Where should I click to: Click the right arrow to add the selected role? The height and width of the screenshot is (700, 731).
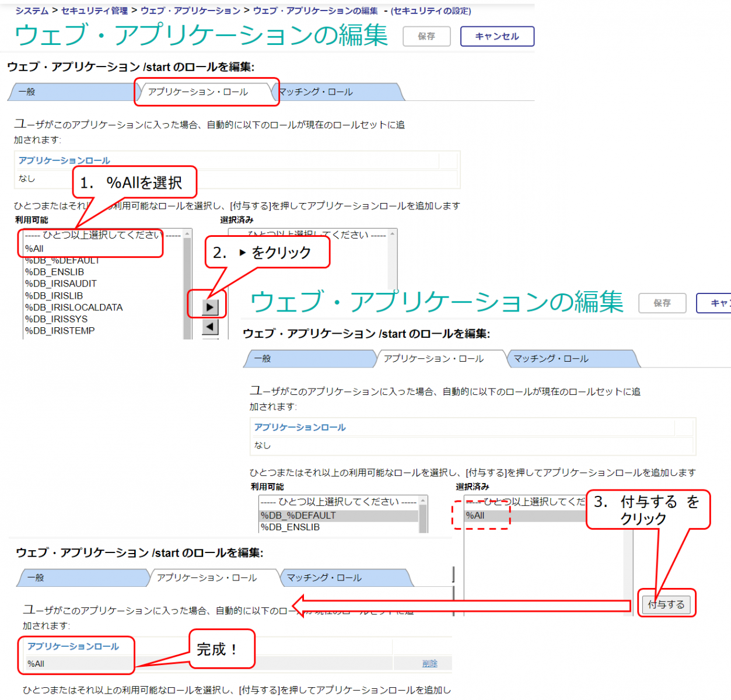point(210,307)
